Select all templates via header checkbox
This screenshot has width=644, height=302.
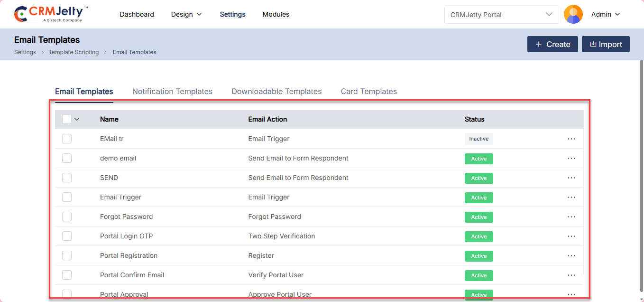[67, 119]
